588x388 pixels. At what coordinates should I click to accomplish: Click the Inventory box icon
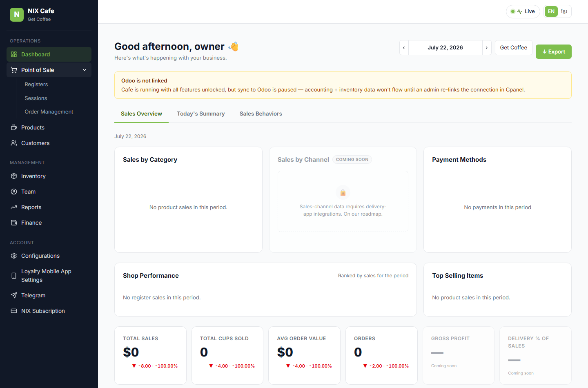tap(14, 176)
